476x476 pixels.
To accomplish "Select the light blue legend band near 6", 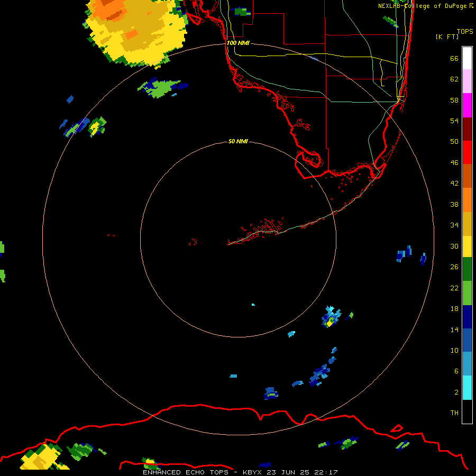I will tap(467, 364).
